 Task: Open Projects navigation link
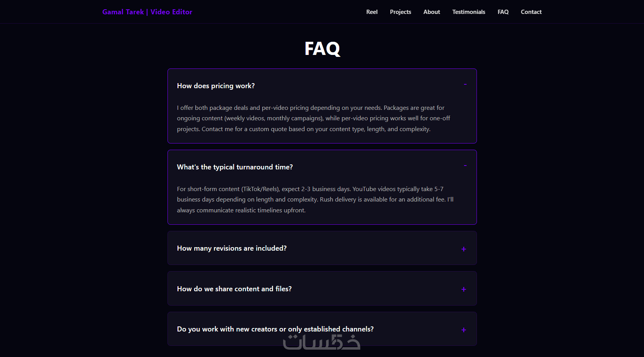click(400, 12)
